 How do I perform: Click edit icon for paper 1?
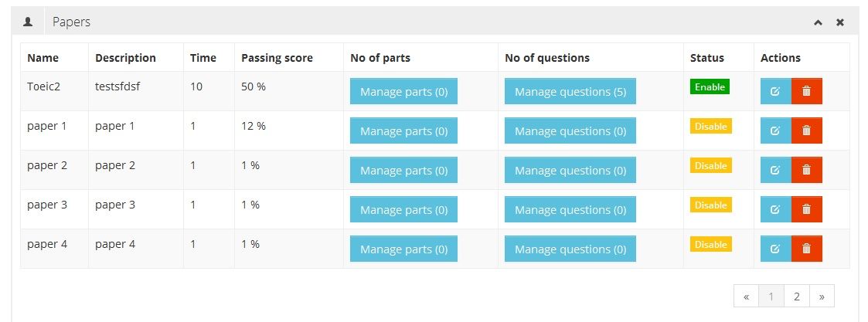(775, 130)
